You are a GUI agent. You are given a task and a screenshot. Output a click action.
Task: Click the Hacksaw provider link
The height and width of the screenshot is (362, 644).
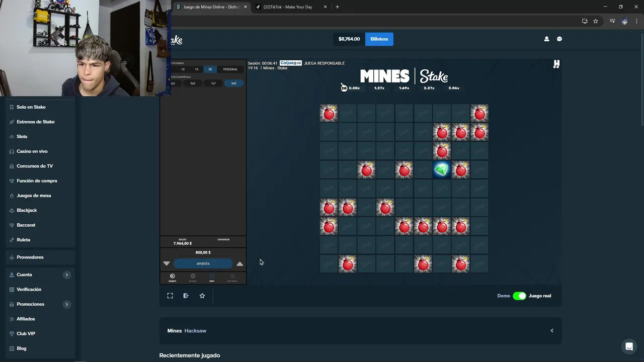pos(195,330)
